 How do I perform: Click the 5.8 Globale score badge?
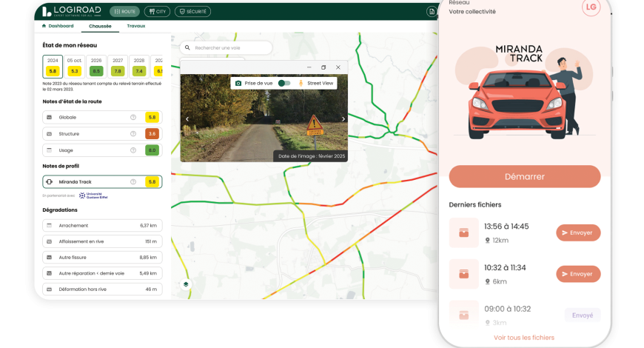[152, 117]
